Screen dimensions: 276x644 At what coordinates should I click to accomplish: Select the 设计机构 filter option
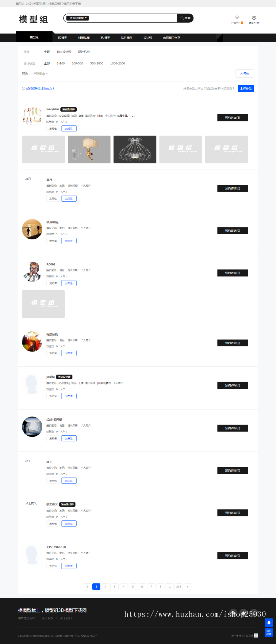pyautogui.click(x=84, y=52)
